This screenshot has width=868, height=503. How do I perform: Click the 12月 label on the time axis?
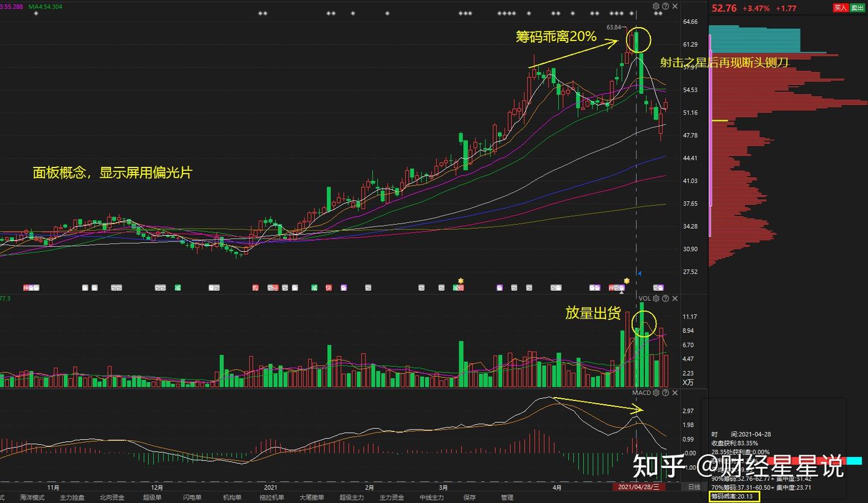(x=157, y=487)
